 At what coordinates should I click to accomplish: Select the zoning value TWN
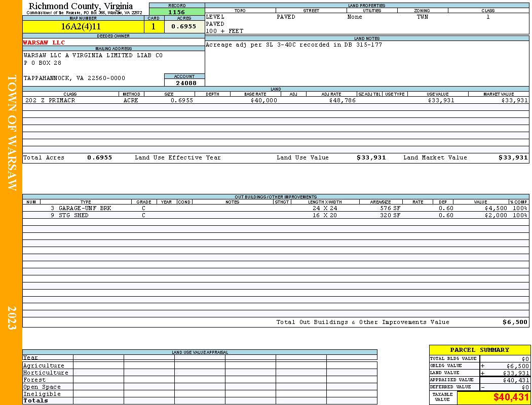[423, 17]
